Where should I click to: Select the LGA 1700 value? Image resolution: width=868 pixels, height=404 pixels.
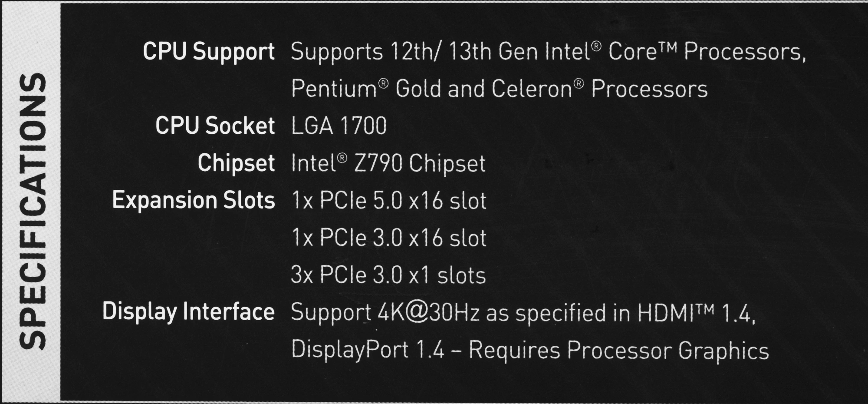[x=339, y=126]
